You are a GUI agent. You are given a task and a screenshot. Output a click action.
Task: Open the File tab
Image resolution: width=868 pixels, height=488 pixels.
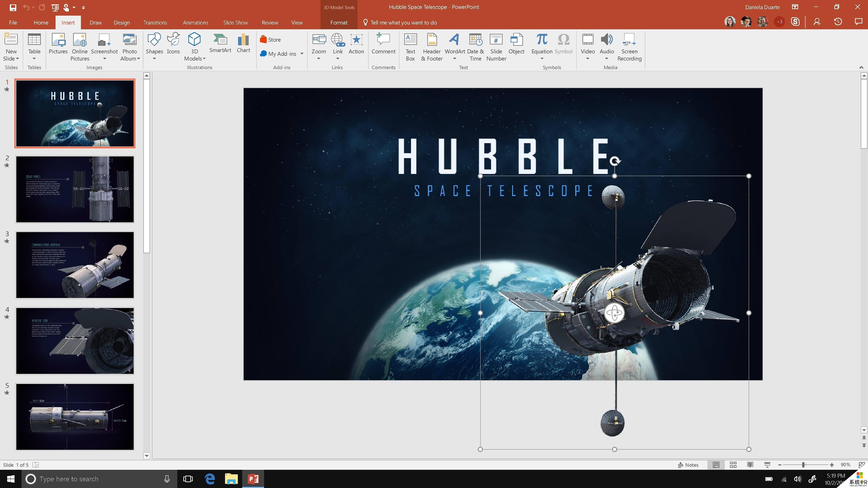pyautogui.click(x=13, y=23)
